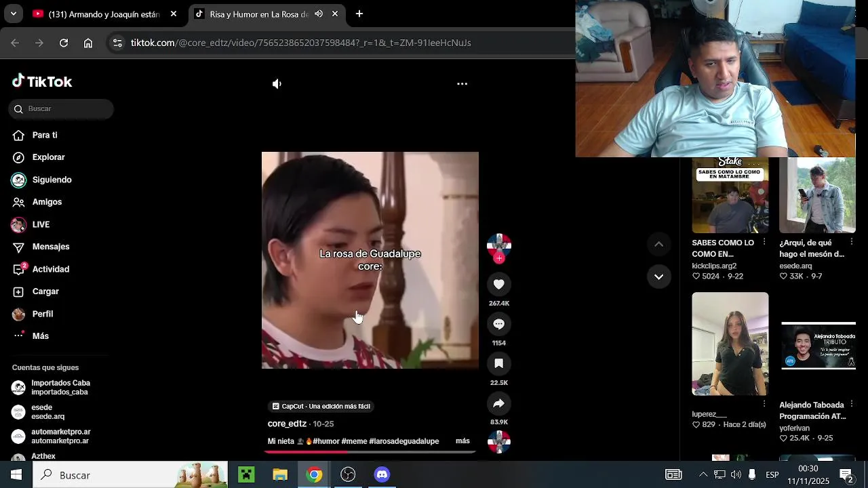Open Windows Start menu

(16, 475)
